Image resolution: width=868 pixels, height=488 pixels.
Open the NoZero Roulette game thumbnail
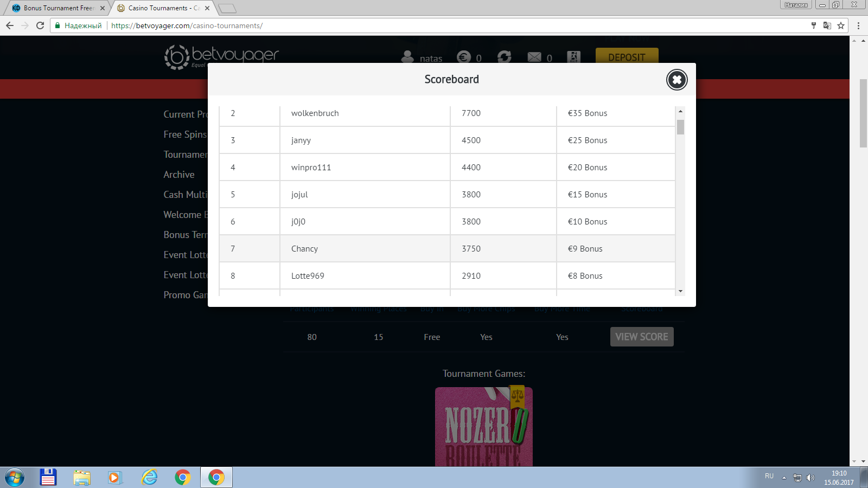(x=484, y=427)
